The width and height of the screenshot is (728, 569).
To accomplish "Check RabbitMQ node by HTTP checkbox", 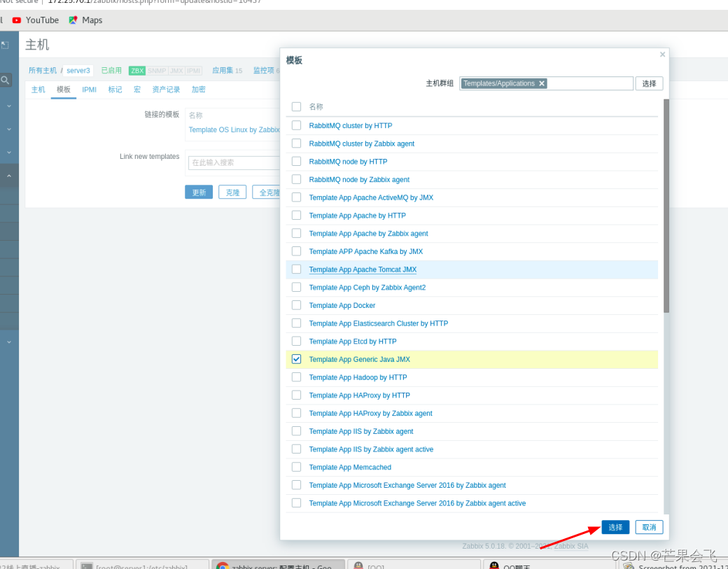I will click(296, 162).
